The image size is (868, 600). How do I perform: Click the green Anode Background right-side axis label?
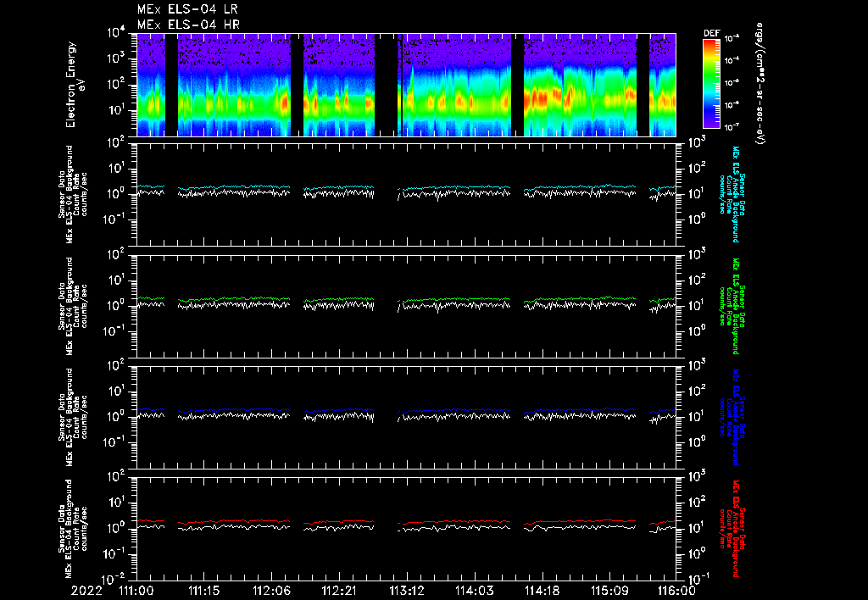(x=732, y=306)
